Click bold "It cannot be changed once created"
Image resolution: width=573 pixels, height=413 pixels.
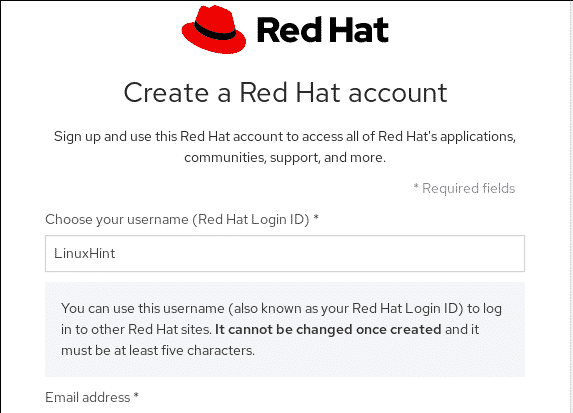(328, 329)
